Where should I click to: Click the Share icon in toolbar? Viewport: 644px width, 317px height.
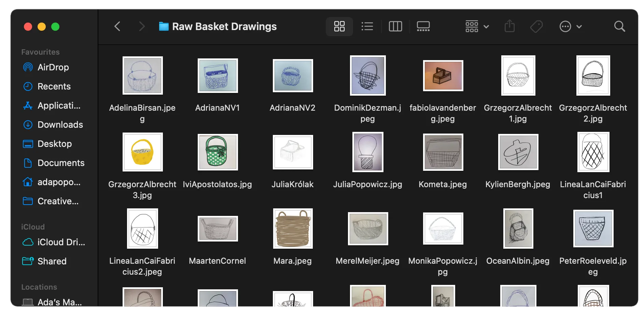point(509,26)
